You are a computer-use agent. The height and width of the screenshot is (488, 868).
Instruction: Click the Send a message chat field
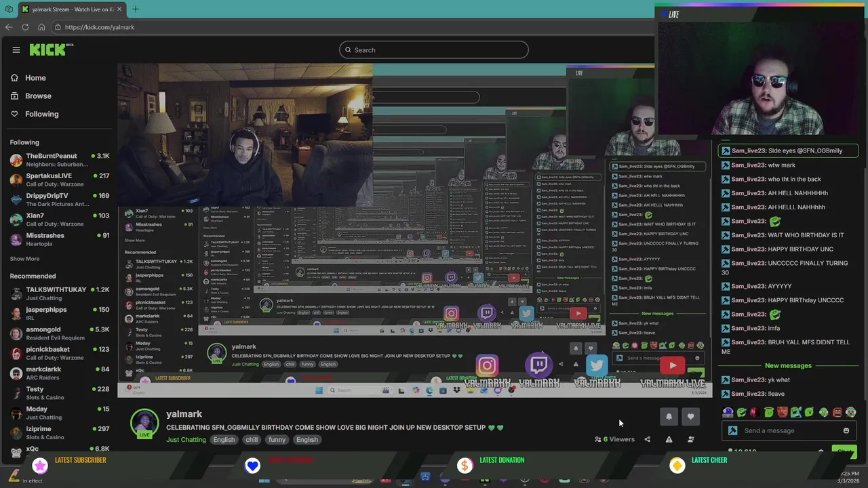(790, 430)
